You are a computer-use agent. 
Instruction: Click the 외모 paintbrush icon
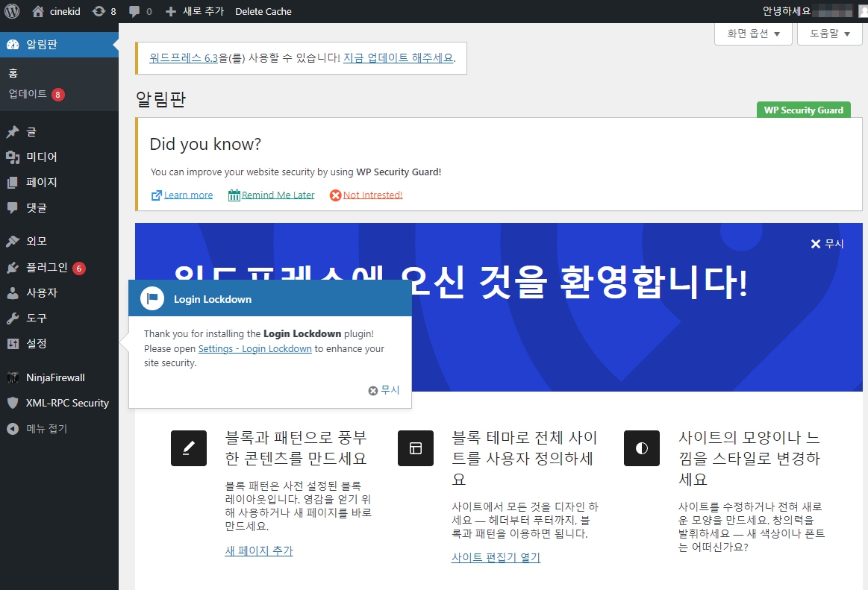pyautogui.click(x=13, y=242)
